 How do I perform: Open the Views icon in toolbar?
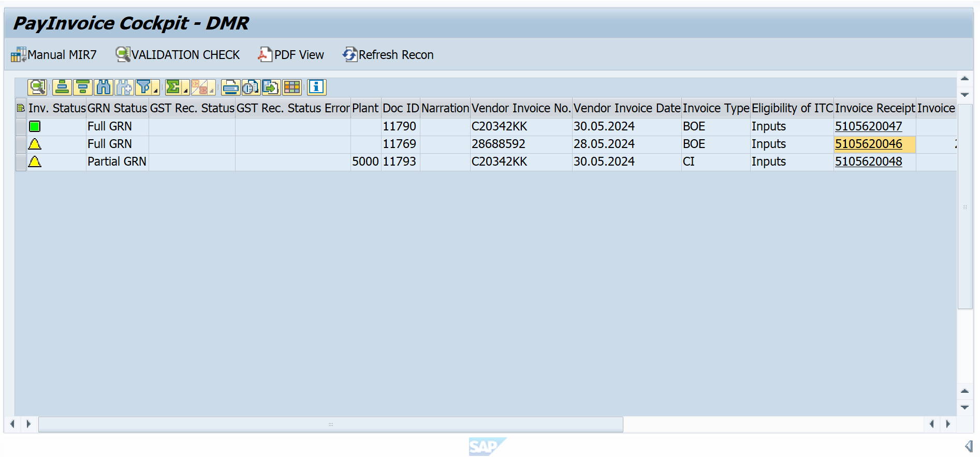(251, 87)
